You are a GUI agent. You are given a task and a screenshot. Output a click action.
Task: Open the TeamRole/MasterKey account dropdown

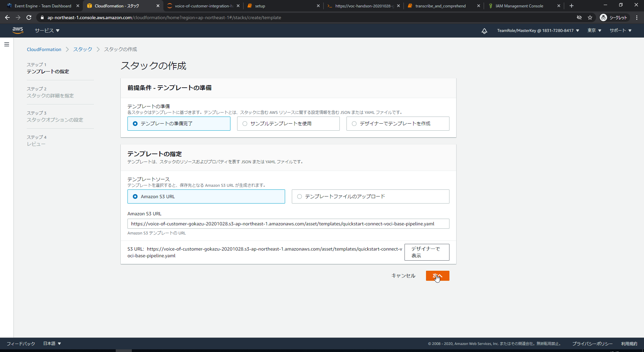point(538,31)
